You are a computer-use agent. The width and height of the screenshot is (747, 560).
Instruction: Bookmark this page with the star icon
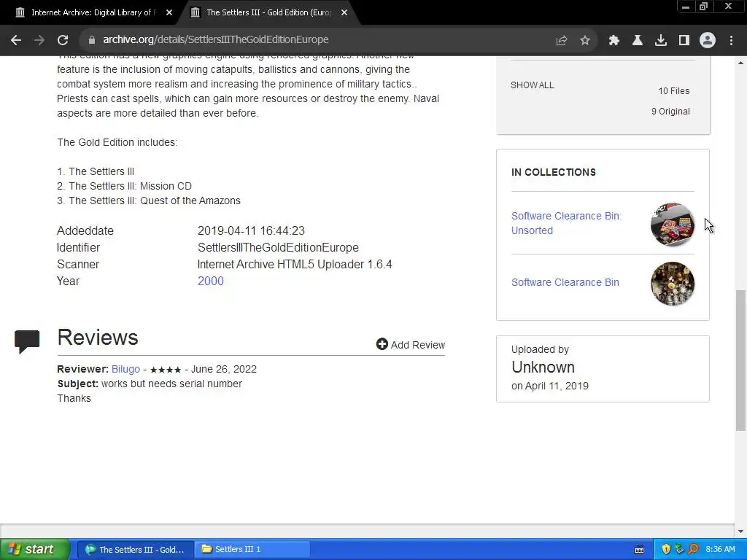click(x=585, y=41)
